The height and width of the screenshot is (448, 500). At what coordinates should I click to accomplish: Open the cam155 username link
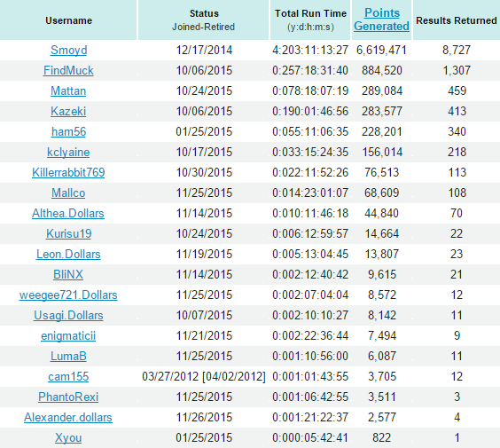tap(68, 377)
